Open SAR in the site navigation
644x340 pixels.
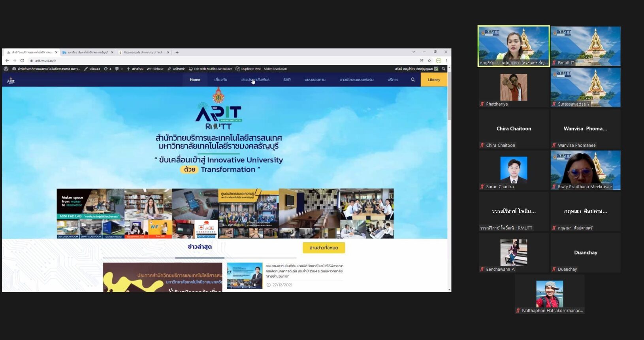(x=287, y=79)
